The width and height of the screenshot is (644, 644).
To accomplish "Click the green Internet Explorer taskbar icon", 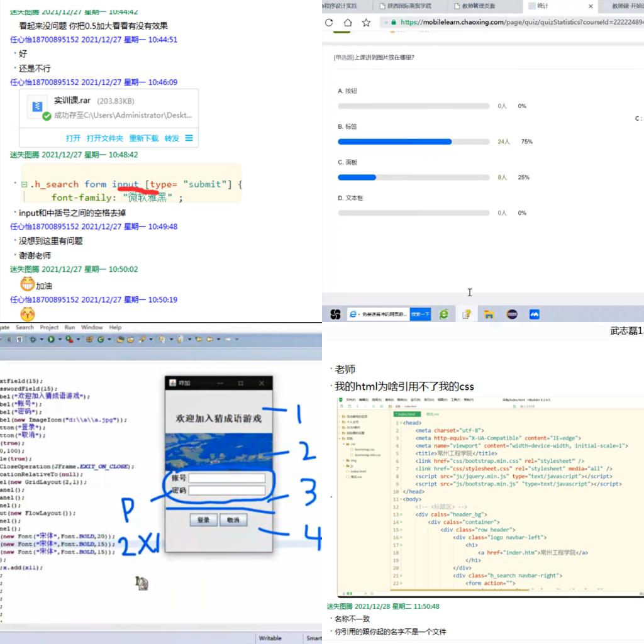I will click(x=444, y=314).
